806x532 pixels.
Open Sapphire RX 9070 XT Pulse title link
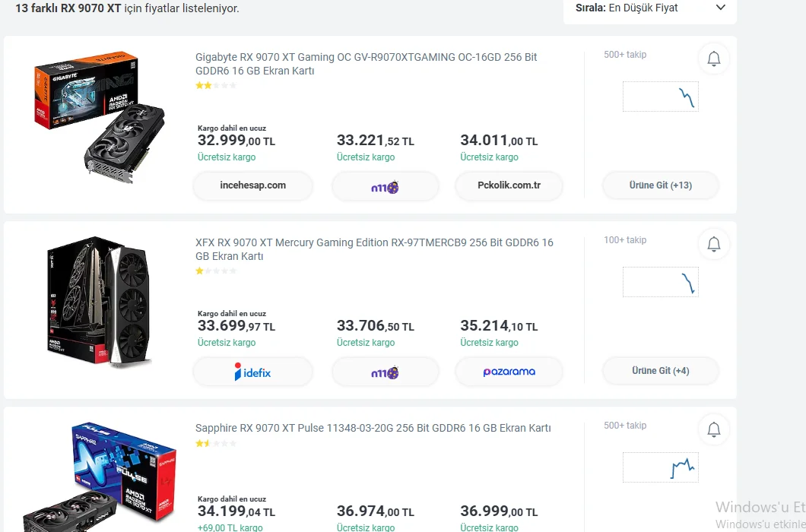pos(373,429)
